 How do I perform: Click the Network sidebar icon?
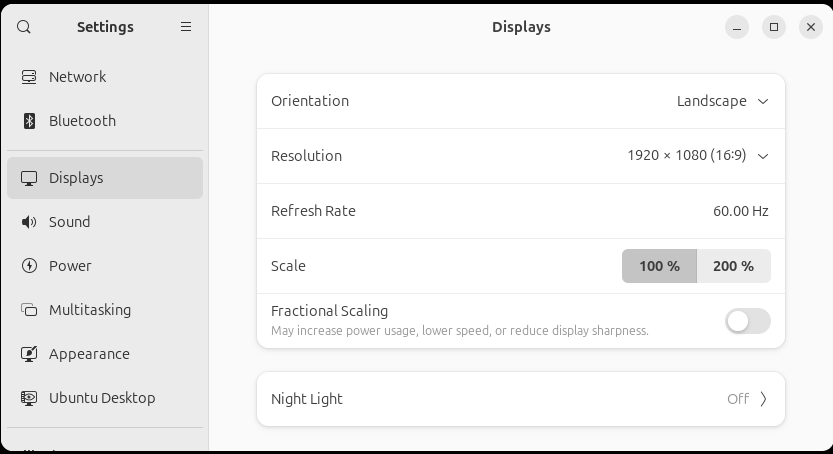pyautogui.click(x=29, y=77)
